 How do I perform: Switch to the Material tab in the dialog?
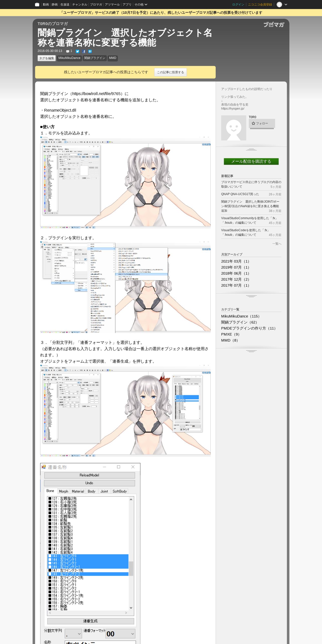click(78, 491)
